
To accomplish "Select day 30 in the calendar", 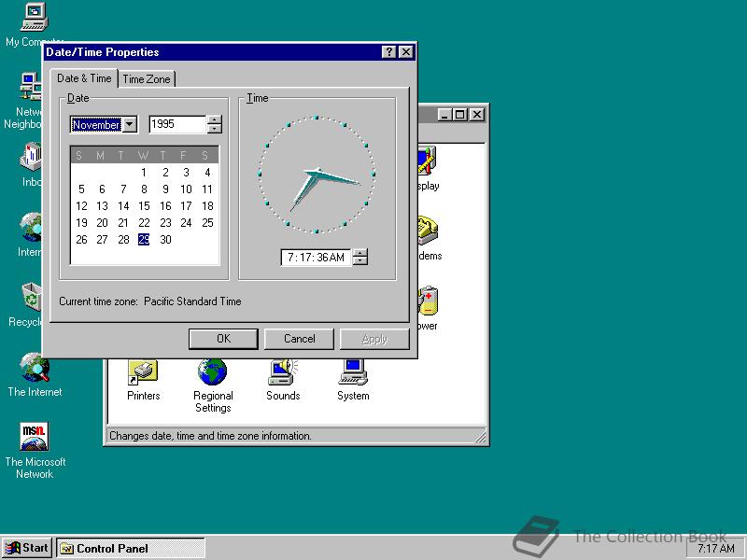I will (165, 239).
